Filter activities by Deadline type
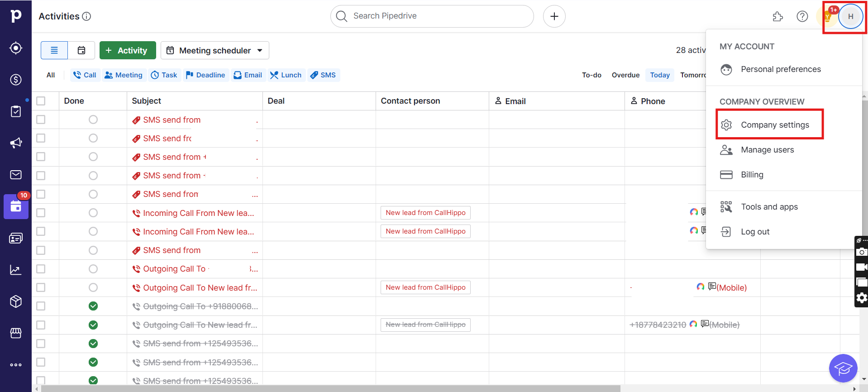Viewport: 868px width, 392px height. pyautogui.click(x=205, y=75)
